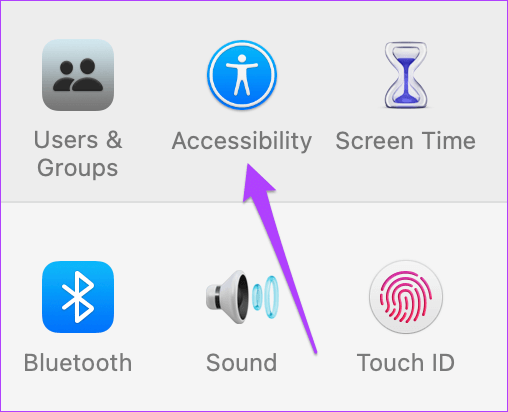Image resolution: width=508 pixels, height=412 pixels.
Task: Click the "Users &" label line
Action: tap(78, 140)
